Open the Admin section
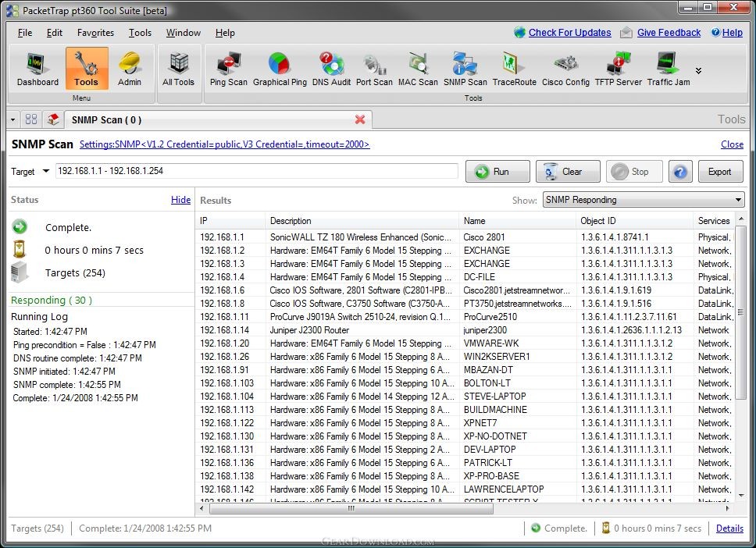Screen dimensions: 756x548 click(x=129, y=69)
